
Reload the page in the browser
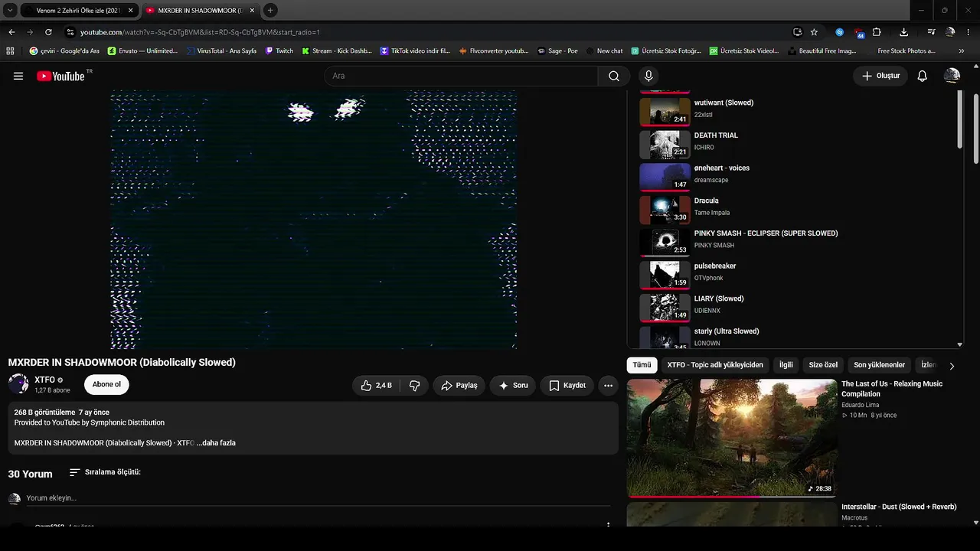coord(48,32)
